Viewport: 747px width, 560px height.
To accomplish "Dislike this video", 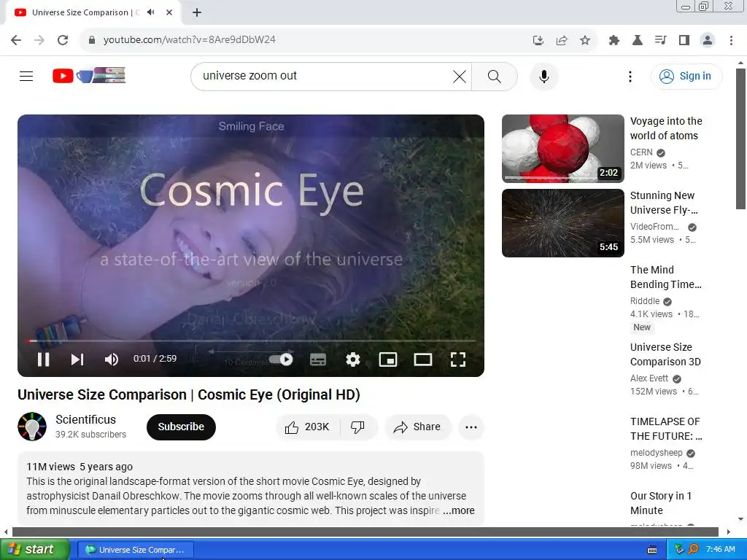I will [357, 427].
